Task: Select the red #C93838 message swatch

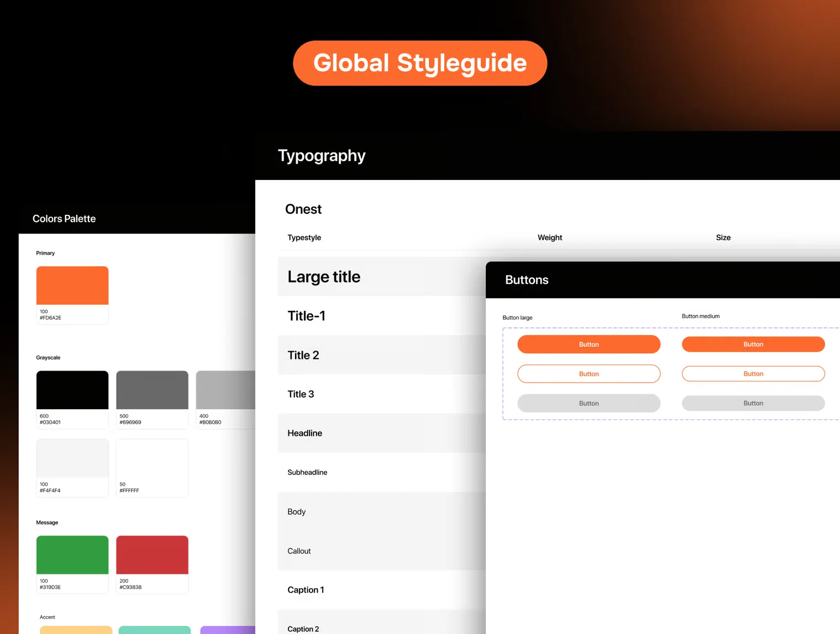Action: pos(152,564)
